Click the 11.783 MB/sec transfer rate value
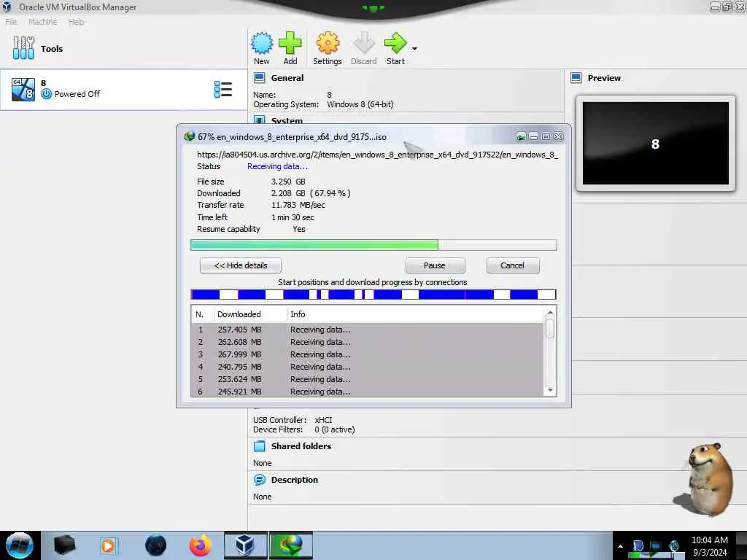The width and height of the screenshot is (747, 560). click(298, 205)
